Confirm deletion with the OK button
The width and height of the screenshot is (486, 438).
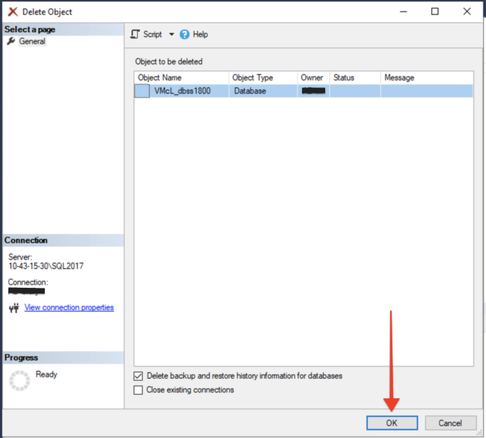(x=392, y=423)
